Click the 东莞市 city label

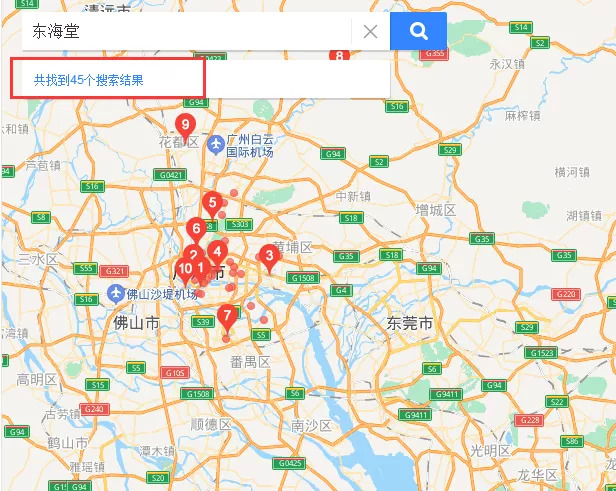coord(410,323)
